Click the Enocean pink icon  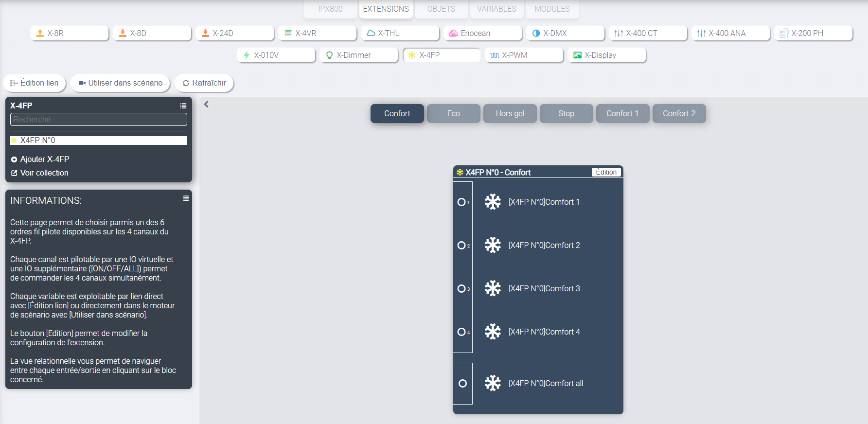453,33
